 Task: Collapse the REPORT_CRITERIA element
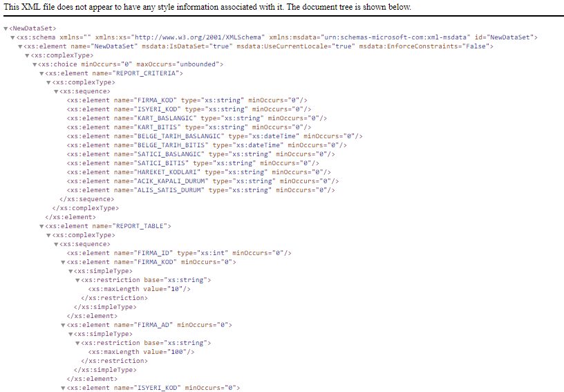click(x=42, y=73)
